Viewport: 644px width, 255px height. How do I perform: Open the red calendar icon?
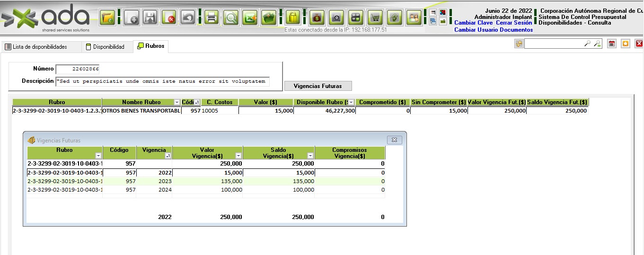click(x=612, y=44)
